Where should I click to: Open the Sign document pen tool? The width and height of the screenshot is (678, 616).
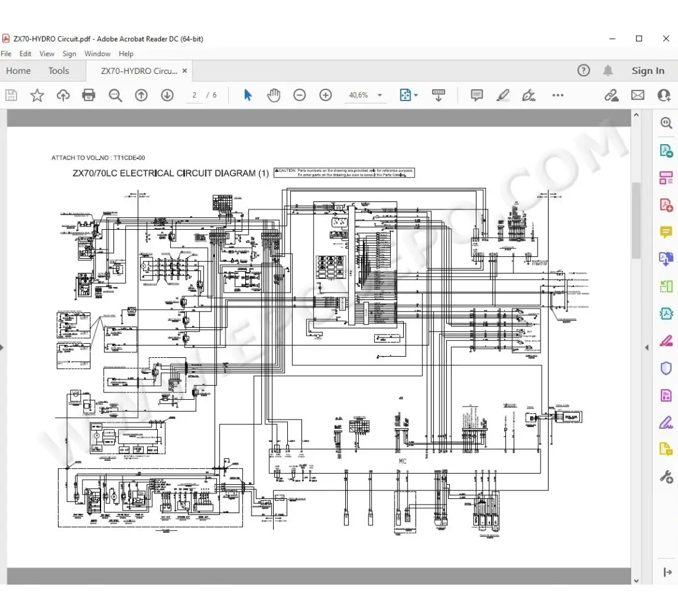[528, 95]
